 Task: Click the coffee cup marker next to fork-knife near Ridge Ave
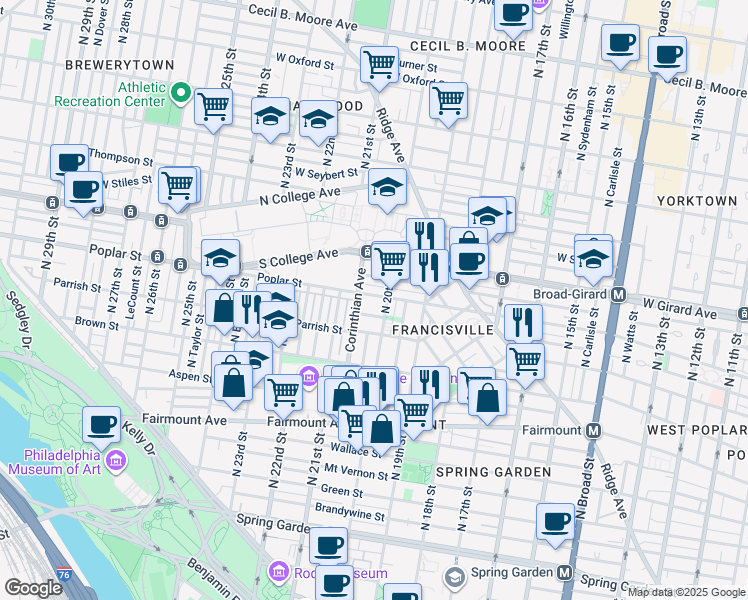pyautogui.click(x=469, y=264)
